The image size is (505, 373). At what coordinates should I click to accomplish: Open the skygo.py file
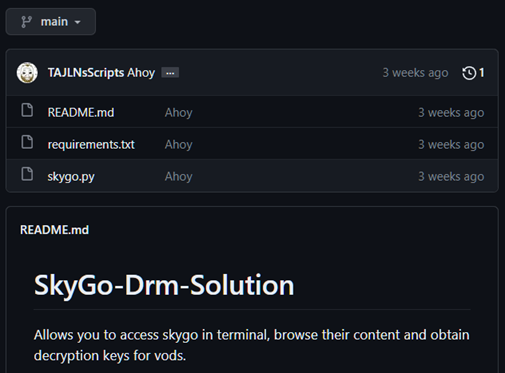[71, 176]
